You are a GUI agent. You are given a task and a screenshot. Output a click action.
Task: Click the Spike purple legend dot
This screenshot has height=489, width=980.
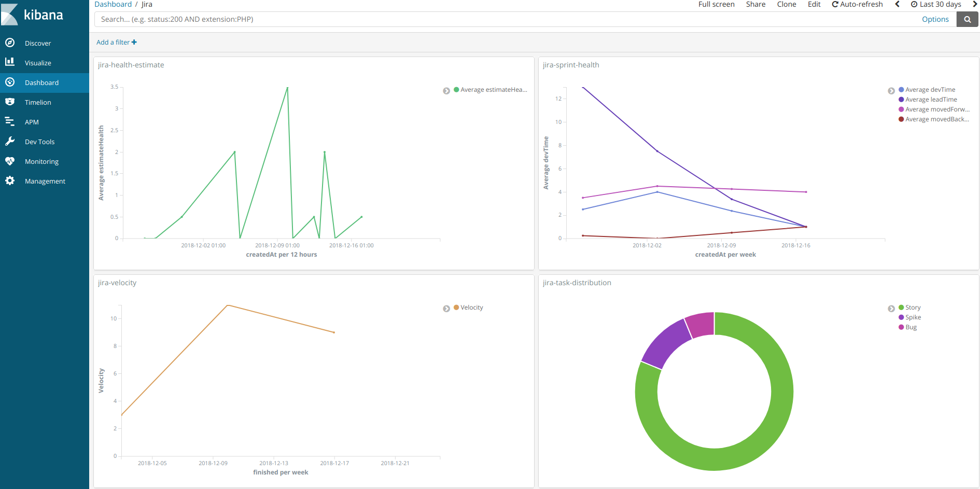click(901, 317)
